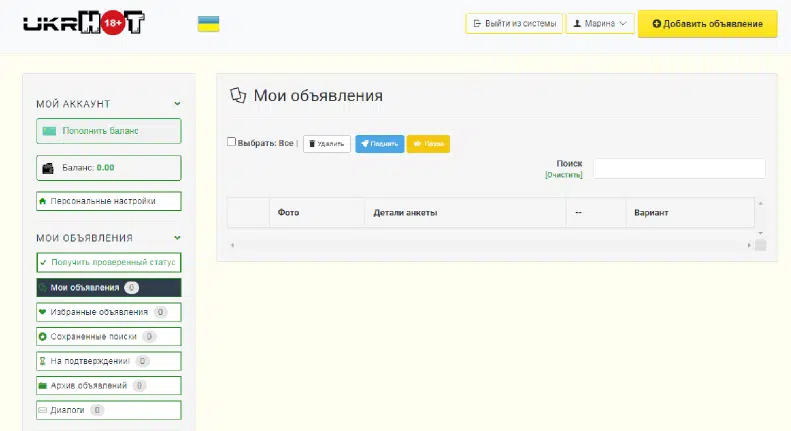The height and width of the screenshot is (431, 791).
Task: Collapse the МОЙ АККАУНТ section chevron
Action: [177, 103]
